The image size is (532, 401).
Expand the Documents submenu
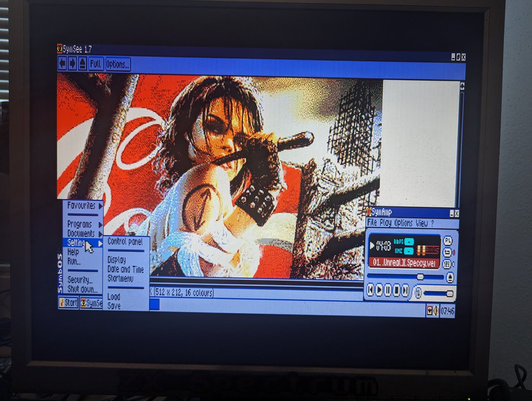click(83, 233)
